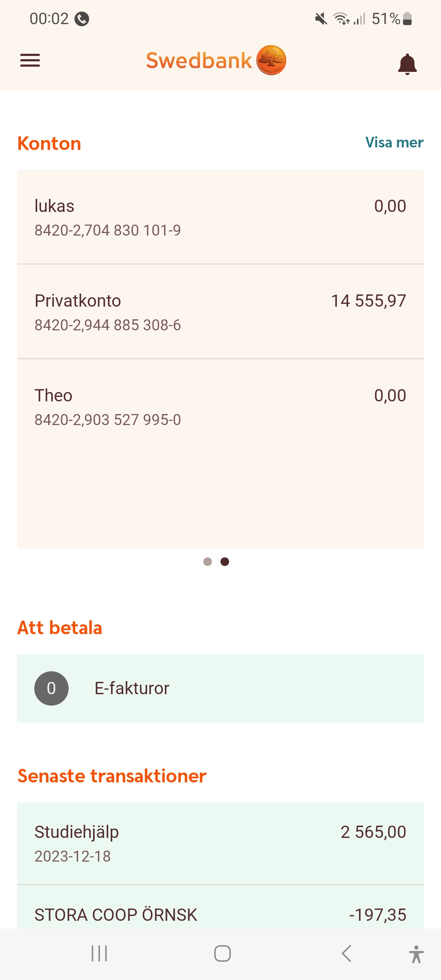Tap the accessibility figure icon
This screenshot has width=441, height=980.
(416, 954)
